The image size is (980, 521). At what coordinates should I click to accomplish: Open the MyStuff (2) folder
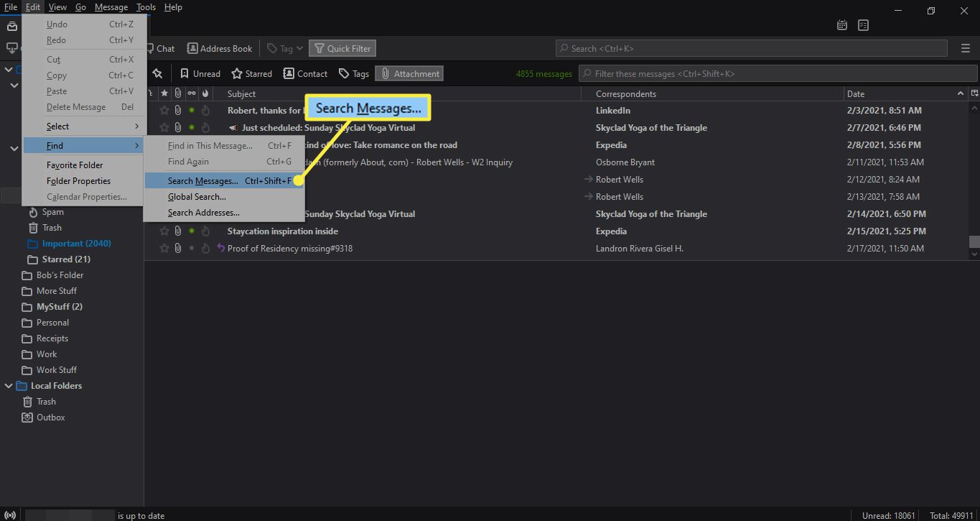[60, 307]
